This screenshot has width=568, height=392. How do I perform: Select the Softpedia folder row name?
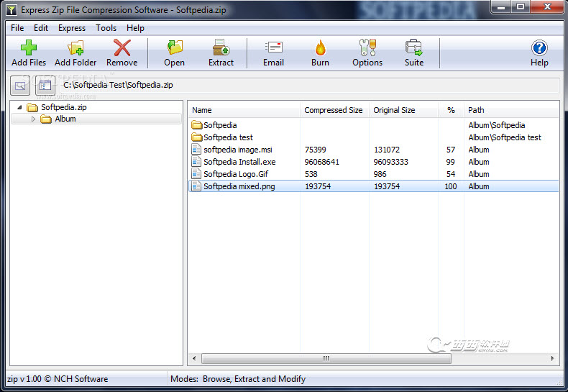(x=220, y=125)
